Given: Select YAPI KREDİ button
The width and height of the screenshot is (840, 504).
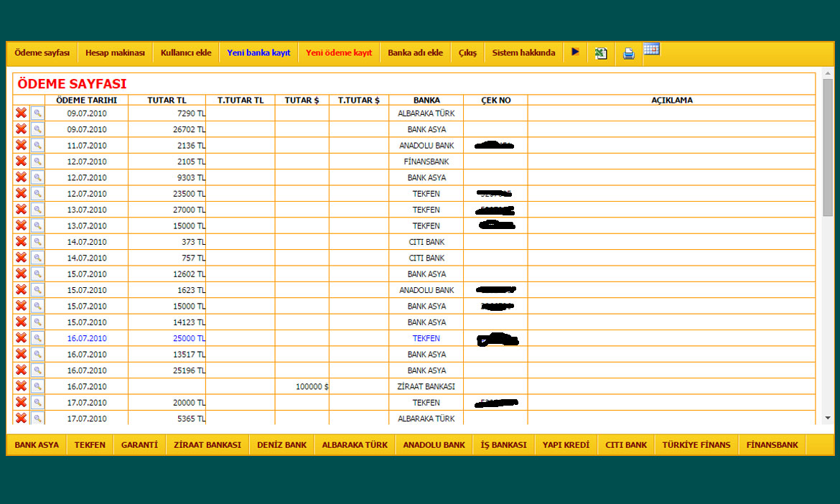Looking at the screenshot, I should coord(566,444).
